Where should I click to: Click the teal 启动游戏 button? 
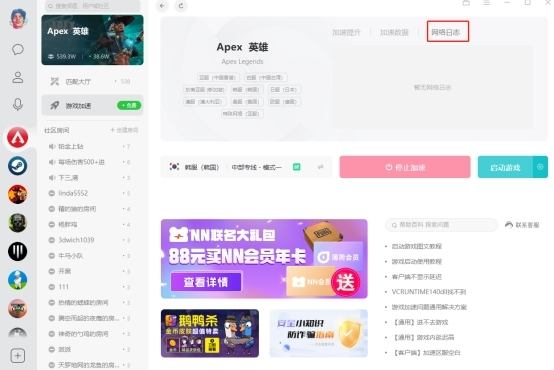505,167
